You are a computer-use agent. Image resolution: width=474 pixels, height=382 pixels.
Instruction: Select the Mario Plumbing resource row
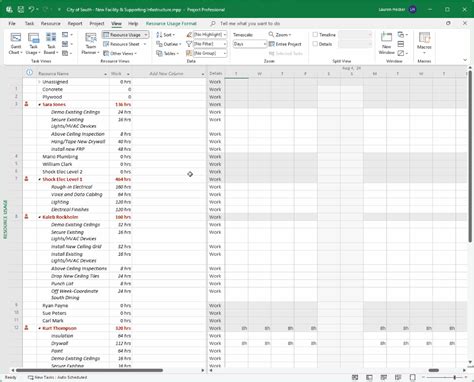click(60, 157)
